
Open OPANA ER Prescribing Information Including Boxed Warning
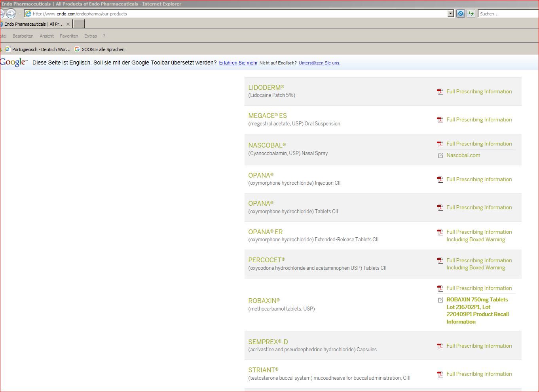click(479, 236)
